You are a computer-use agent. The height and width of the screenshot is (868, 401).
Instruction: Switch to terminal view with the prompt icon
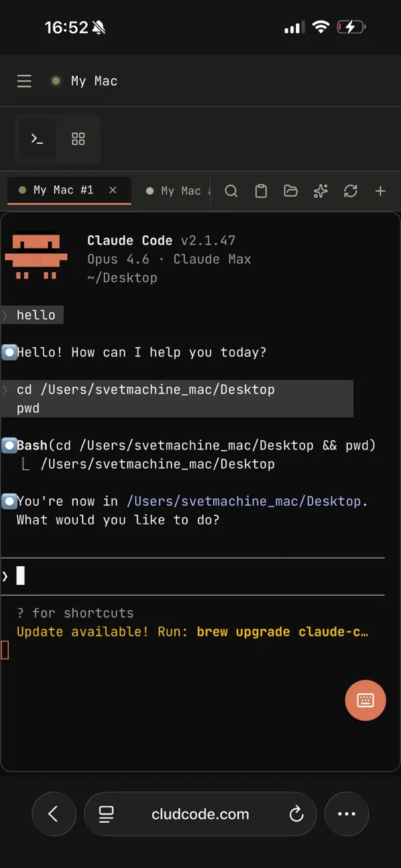37,139
